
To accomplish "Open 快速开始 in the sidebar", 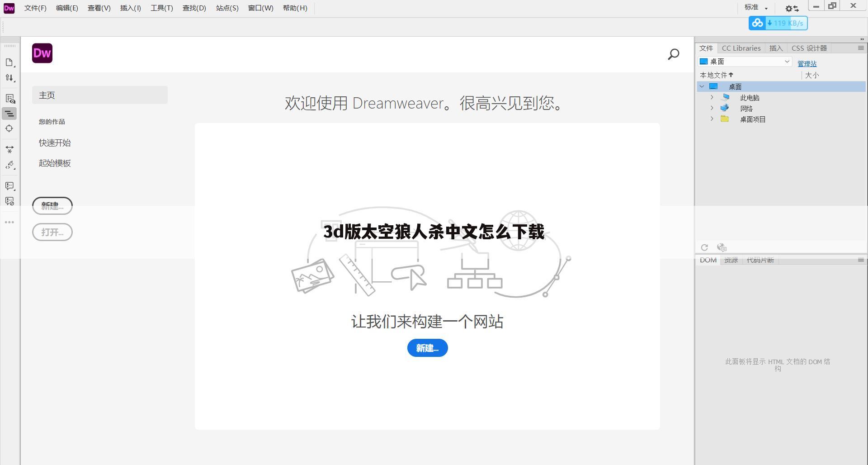I will click(x=55, y=143).
